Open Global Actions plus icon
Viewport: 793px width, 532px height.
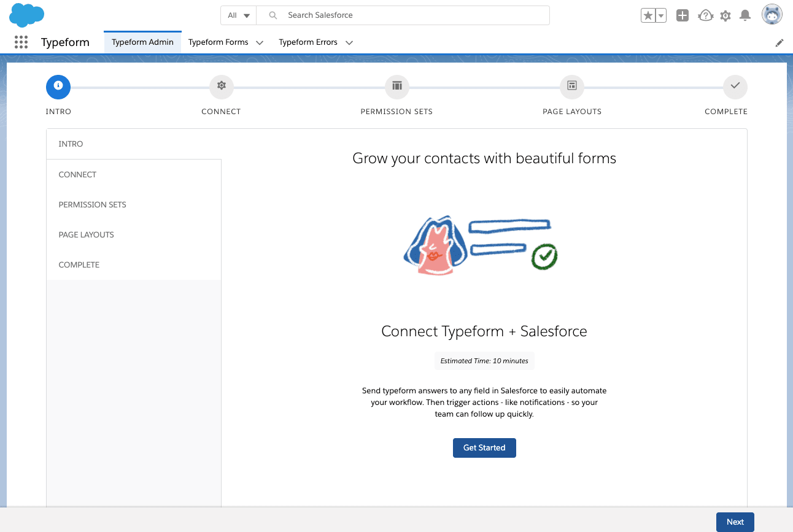click(683, 16)
